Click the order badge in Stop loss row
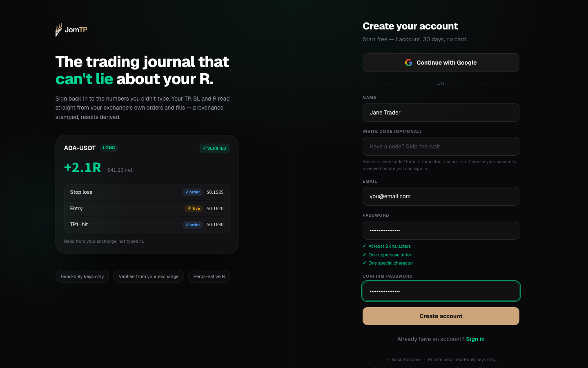Image resolution: width=588 pixels, height=368 pixels. tap(193, 192)
